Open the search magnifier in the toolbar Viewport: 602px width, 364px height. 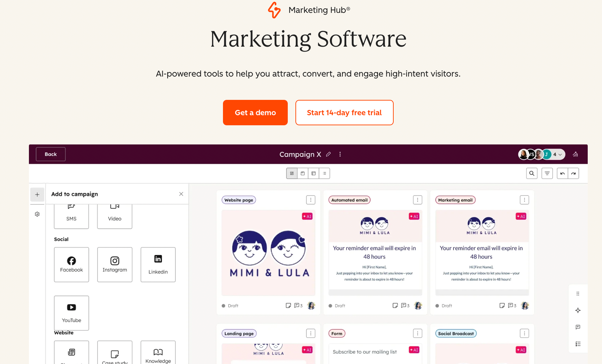[532, 173]
